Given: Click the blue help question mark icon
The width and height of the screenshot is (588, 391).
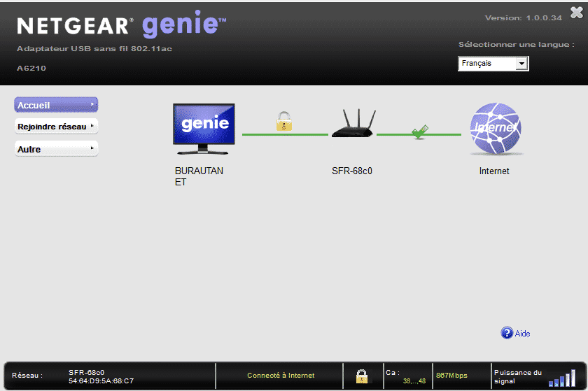Looking at the screenshot, I should click(x=507, y=332).
